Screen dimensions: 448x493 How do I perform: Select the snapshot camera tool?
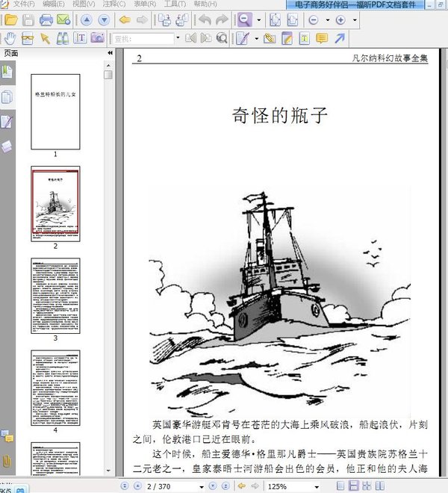[x=98, y=38]
